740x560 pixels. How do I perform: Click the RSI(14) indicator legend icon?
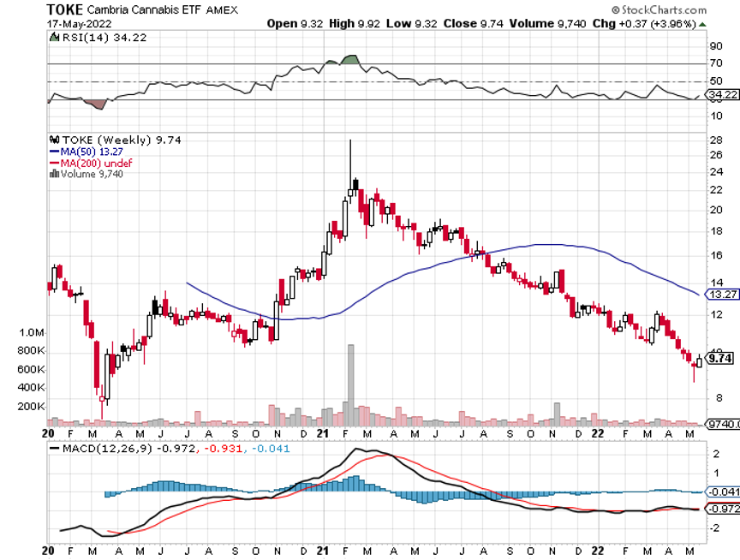54,38
